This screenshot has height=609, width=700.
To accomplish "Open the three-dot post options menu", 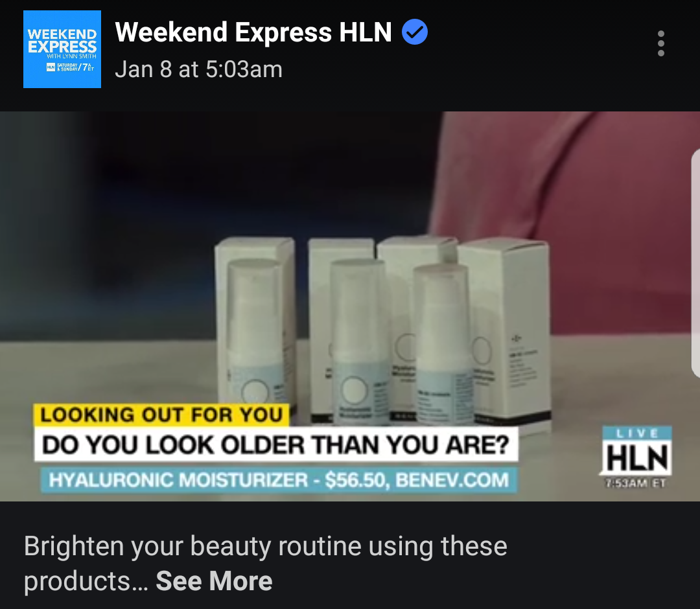I will [660, 43].
